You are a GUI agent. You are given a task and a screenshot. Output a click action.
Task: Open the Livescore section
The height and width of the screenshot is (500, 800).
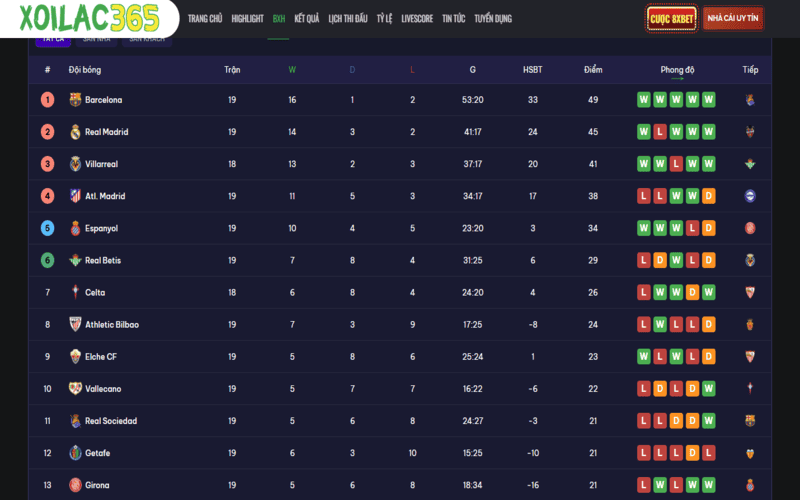click(x=417, y=19)
